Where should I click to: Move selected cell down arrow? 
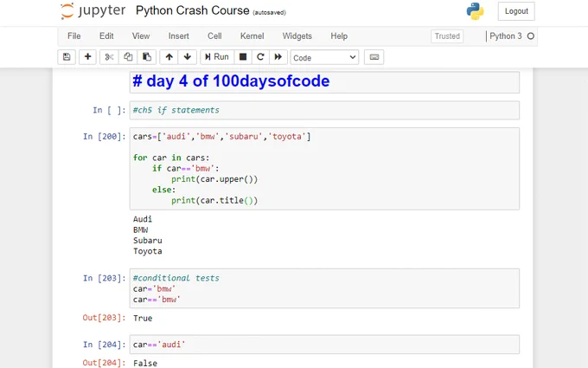point(188,57)
